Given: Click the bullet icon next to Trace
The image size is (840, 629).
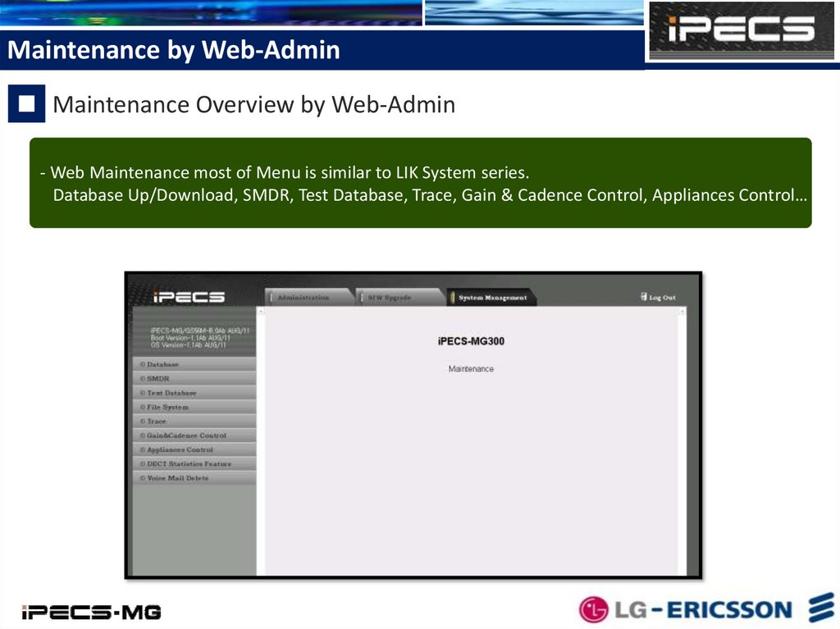Looking at the screenshot, I should coord(143,422).
